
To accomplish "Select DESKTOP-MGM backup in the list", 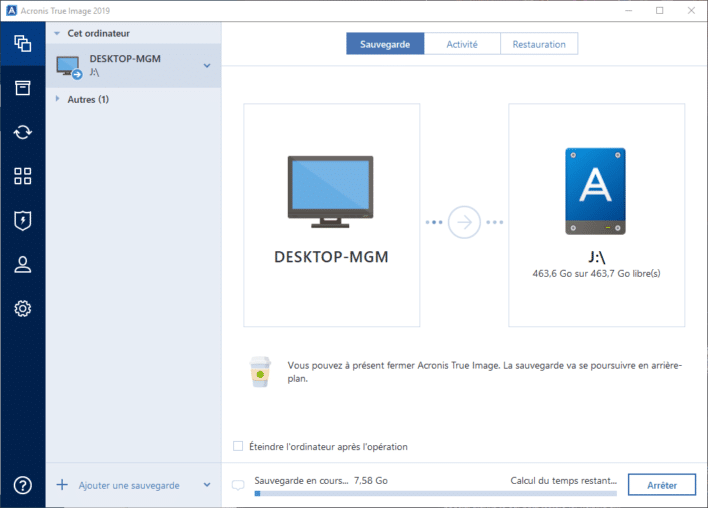I will (134, 66).
